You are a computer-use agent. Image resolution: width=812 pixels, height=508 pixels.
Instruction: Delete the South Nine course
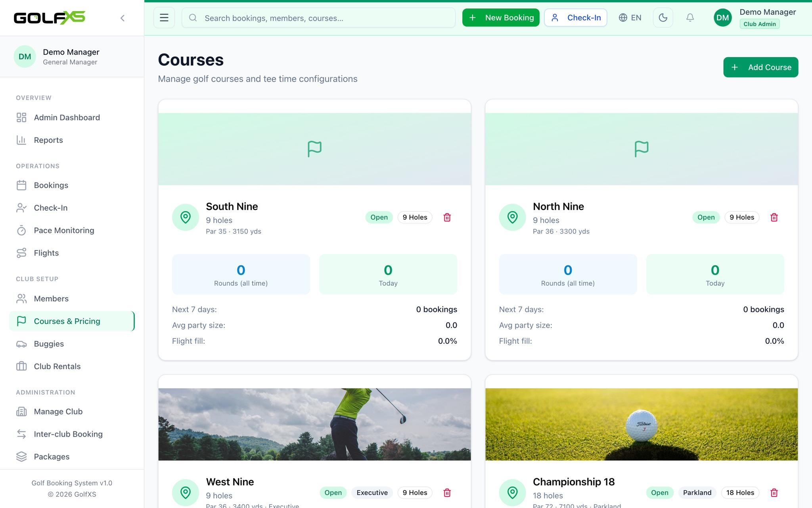coord(447,217)
